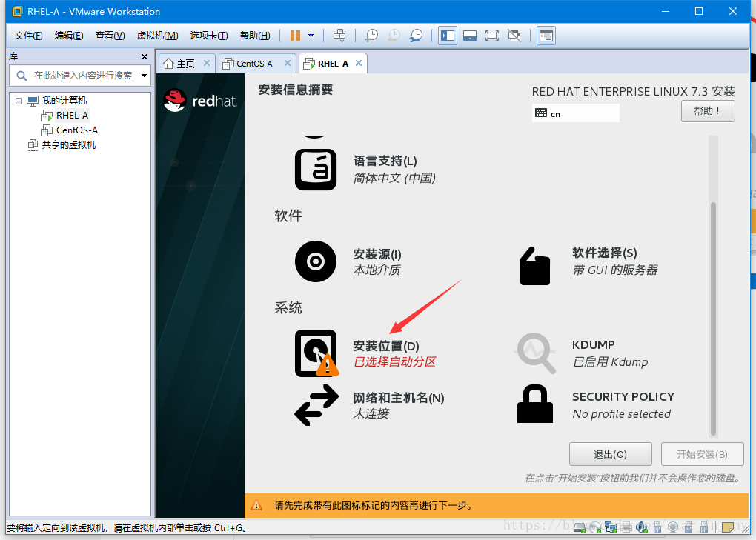This screenshot has width=756, height=540.
Task: Focus the library search field
Action: pos(79,76)
